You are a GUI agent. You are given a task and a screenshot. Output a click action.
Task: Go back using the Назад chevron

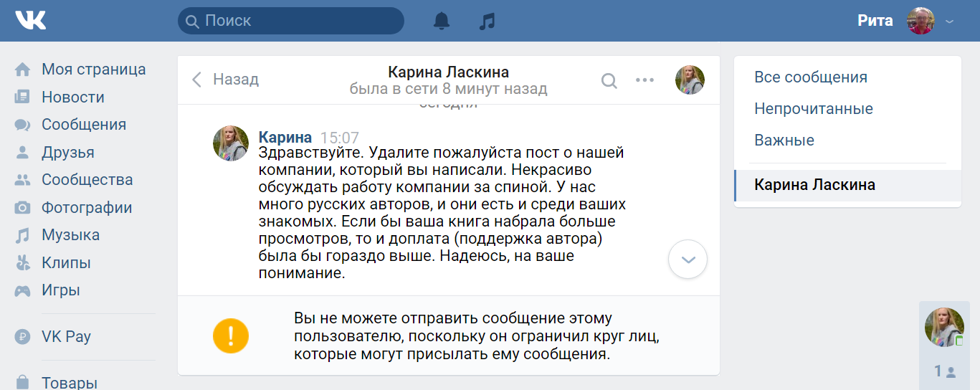(x=197, y=80)
